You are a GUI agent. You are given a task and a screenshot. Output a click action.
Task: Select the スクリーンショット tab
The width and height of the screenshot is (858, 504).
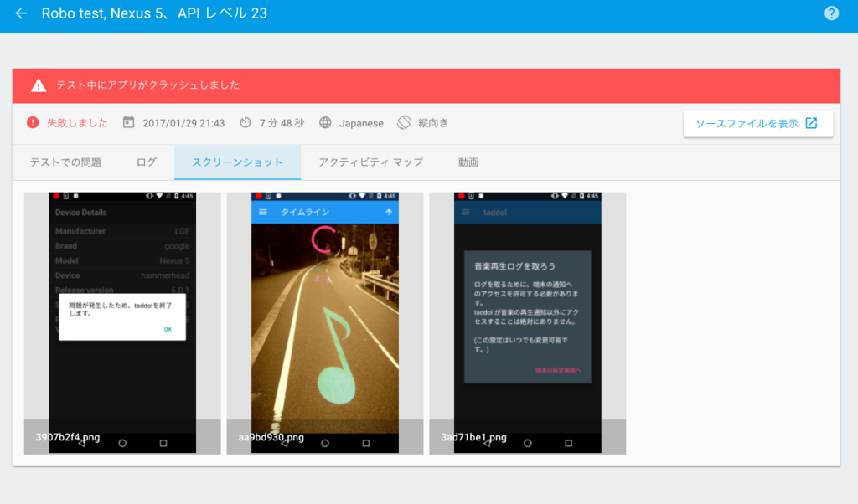237,162
